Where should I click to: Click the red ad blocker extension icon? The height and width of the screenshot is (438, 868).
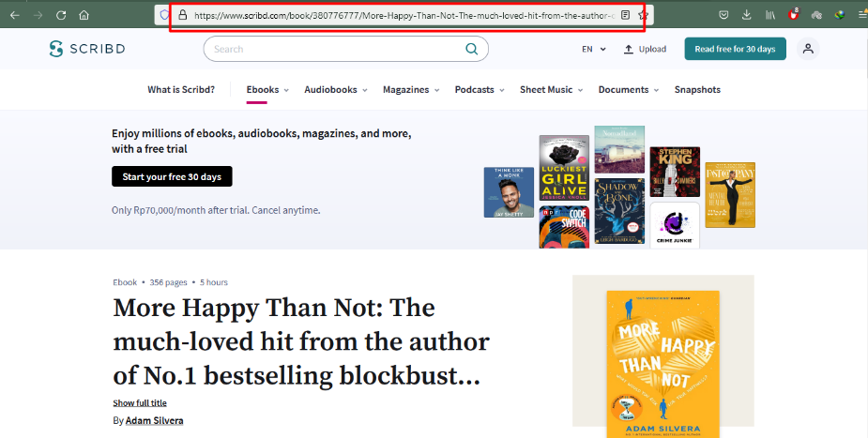click(794, 15)
